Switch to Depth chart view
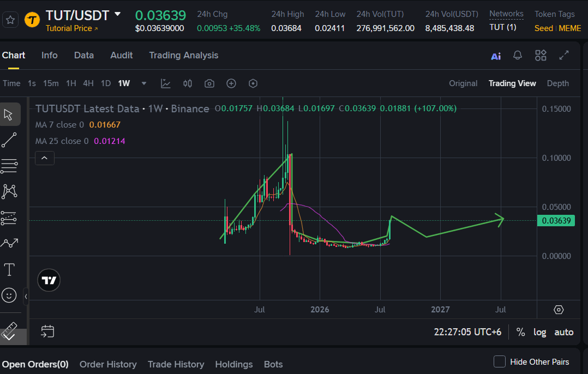 pyautogui.click(x=557, y=83)
